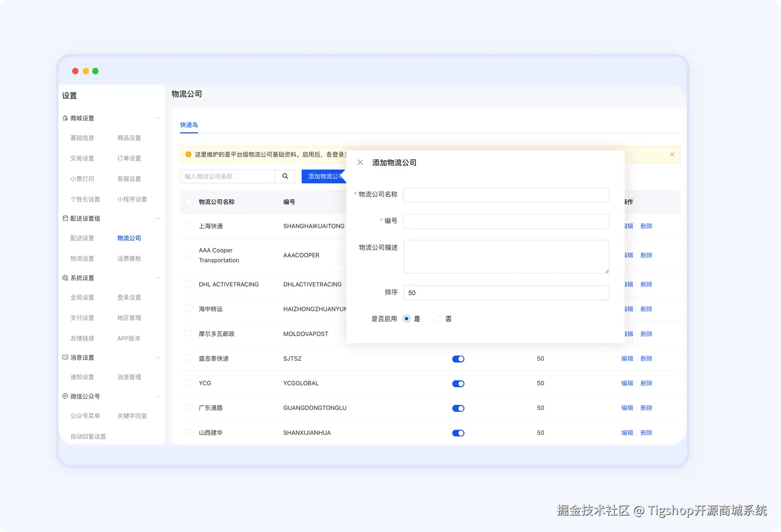
Task: Open 自动回复设置 in the sidebar
Action: click(x=88, y=436)
